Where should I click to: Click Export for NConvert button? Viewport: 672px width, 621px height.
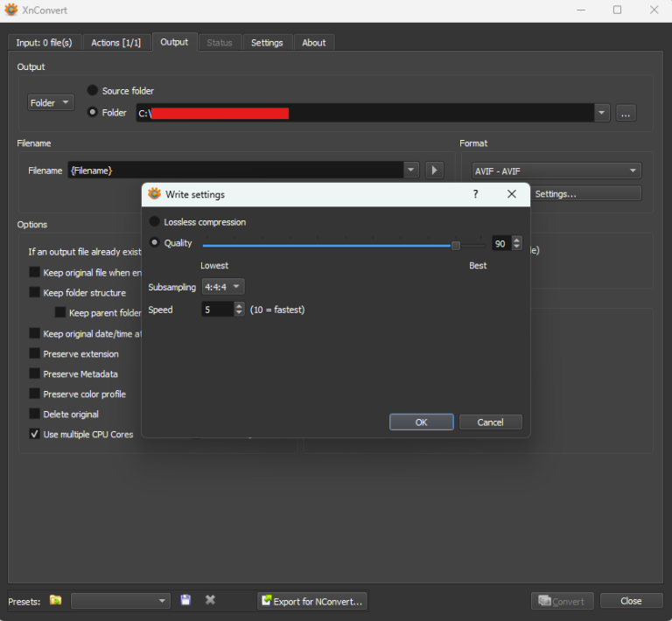click(312, 601)
